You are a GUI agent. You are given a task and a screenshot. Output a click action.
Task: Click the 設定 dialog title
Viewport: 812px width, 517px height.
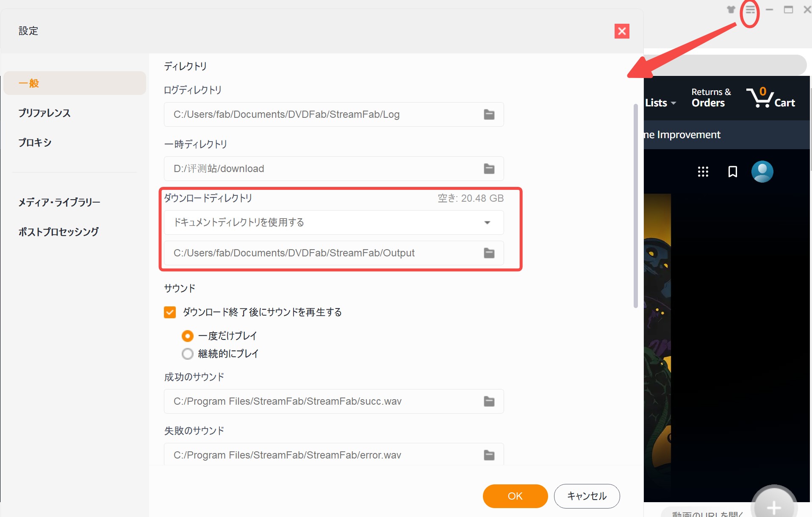pos(28,31)
